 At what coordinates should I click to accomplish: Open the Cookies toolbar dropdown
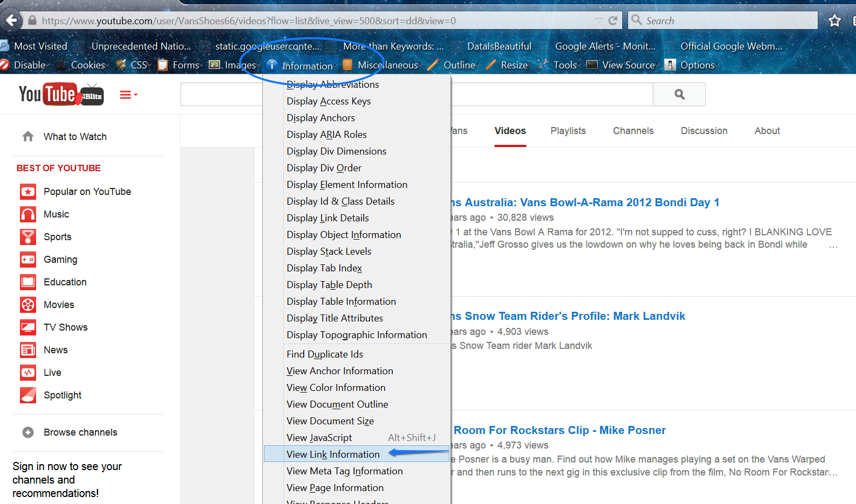point(82,65)
